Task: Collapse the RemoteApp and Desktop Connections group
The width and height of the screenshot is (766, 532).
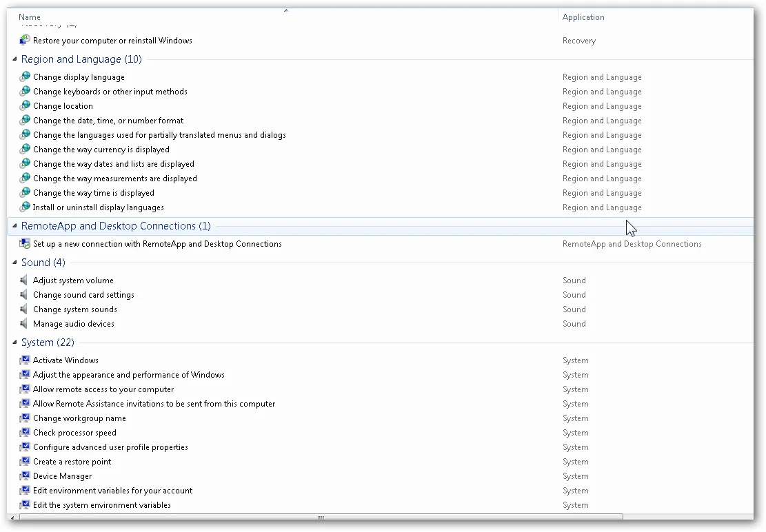Action: [x=15, y=226]
